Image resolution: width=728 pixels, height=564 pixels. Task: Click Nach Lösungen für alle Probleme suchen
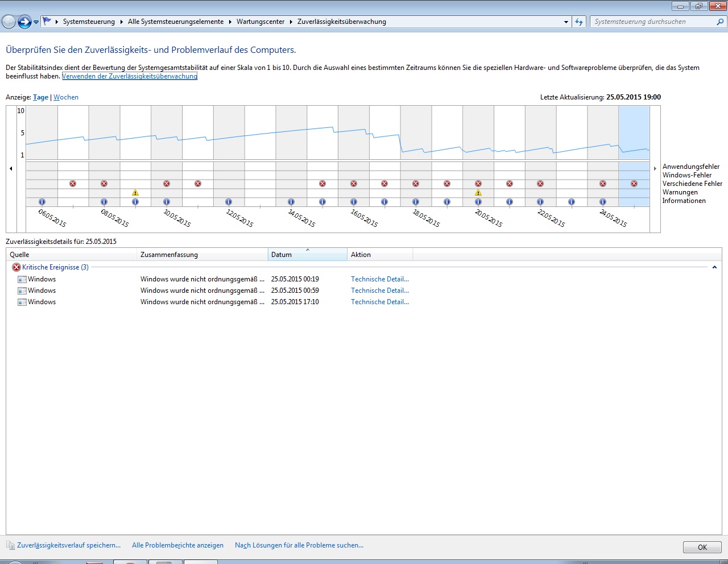point(299,545)
